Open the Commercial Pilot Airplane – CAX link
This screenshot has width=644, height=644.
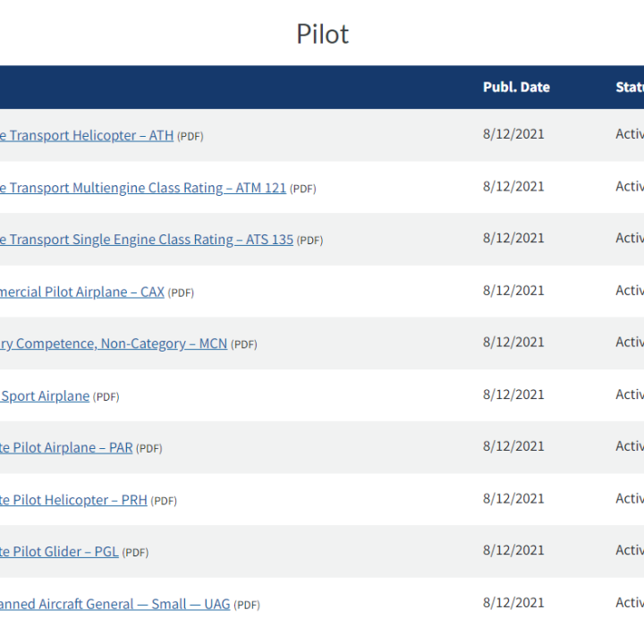point(82,292)
